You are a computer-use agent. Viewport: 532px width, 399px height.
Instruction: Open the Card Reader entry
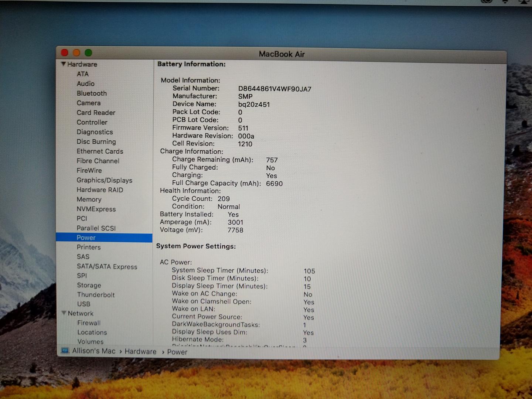coord(96,112)
